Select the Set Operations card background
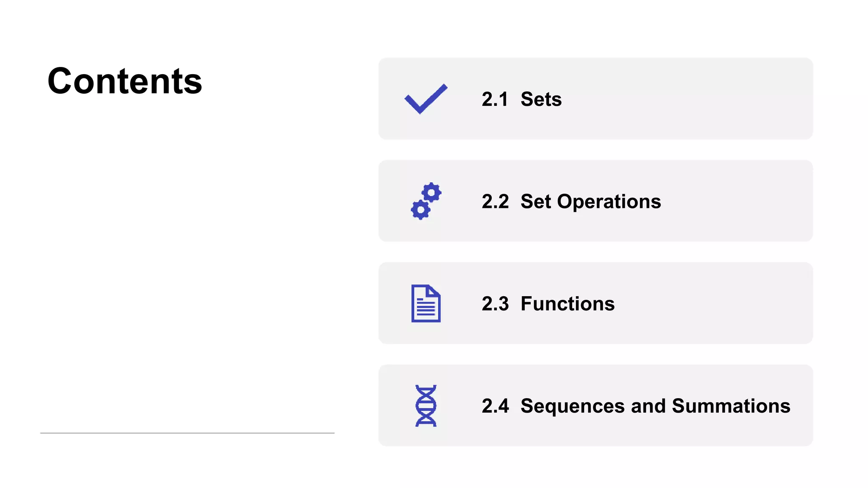 595,201
